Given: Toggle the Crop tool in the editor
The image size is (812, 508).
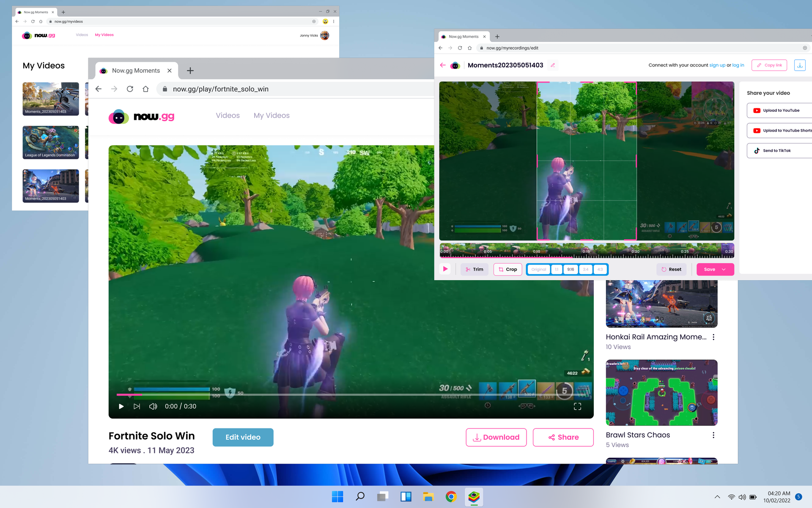Looking at the screenshot, I should (x=508, y=269).
